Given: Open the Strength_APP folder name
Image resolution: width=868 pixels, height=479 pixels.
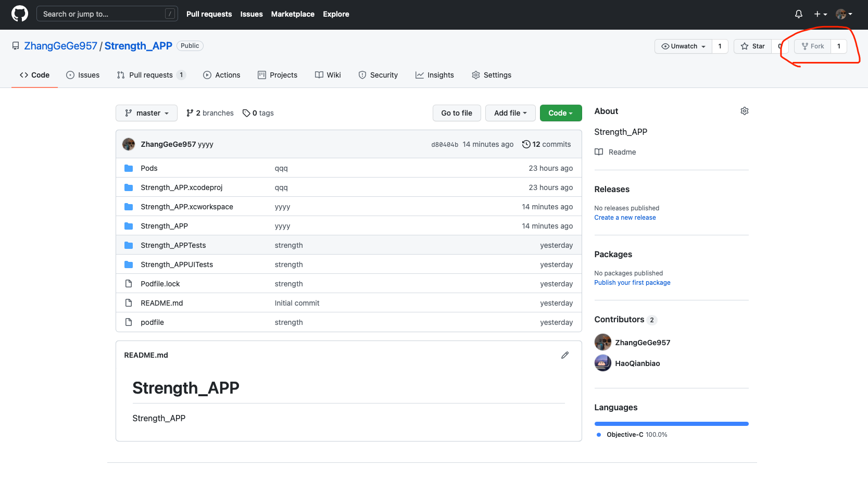Looking at the screenshot, I should pyautogui.click(x=165, y=226).
